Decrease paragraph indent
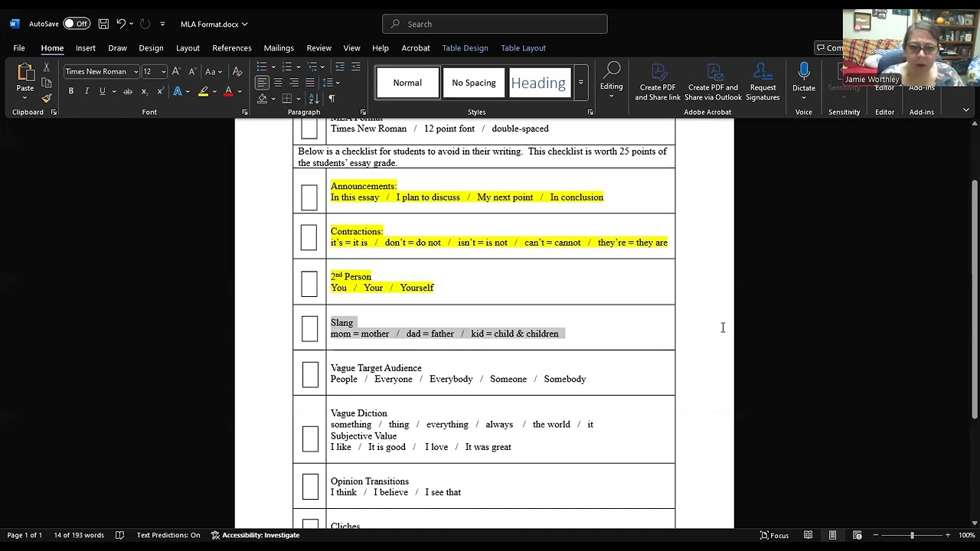 pyautogui.click(x=340, y=67)
